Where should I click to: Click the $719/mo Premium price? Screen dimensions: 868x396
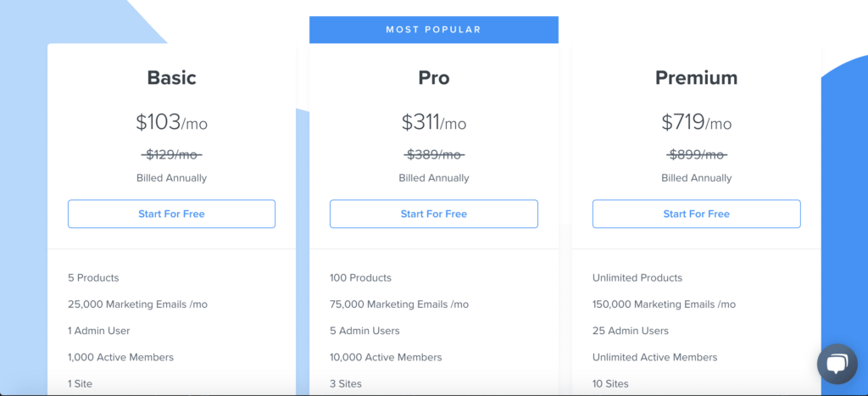point(696,122)
